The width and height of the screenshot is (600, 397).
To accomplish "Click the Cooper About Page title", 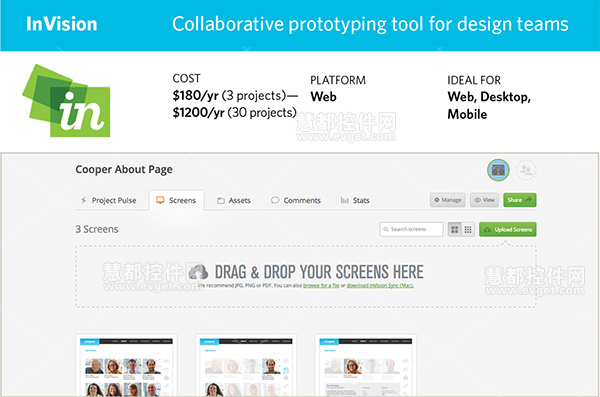I will click(124, 169).
